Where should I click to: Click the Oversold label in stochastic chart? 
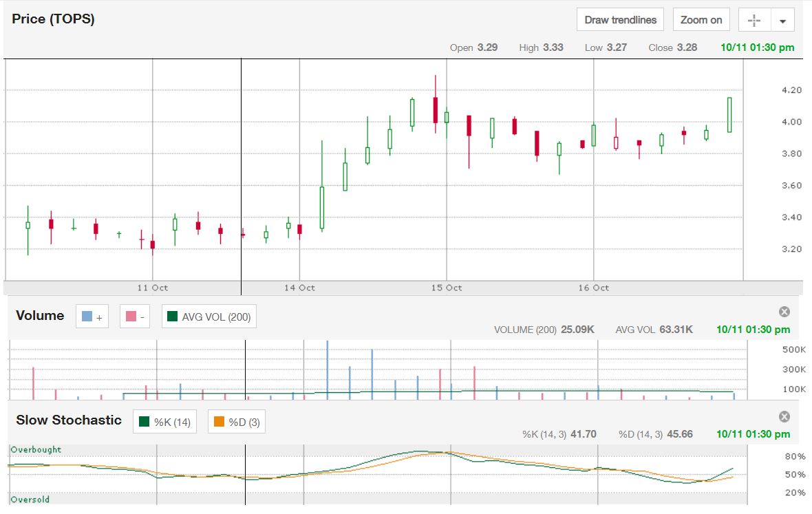coord(30,500)
